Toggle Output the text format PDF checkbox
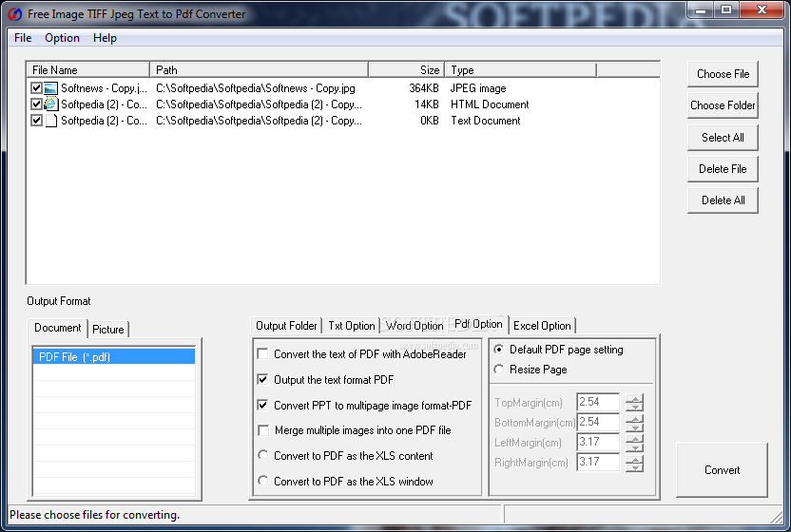This screenshot has height=532, width=791. [x=262, y=379]
